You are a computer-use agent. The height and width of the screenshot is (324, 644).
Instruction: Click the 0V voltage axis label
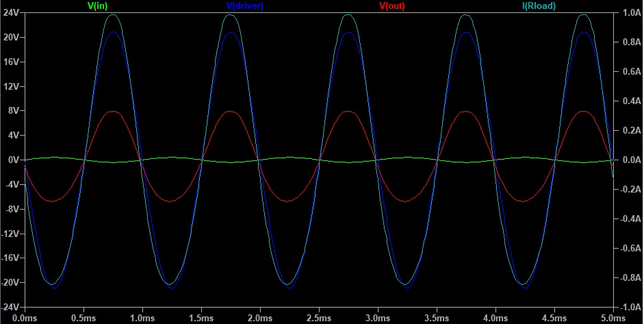(x=13, y=160)
